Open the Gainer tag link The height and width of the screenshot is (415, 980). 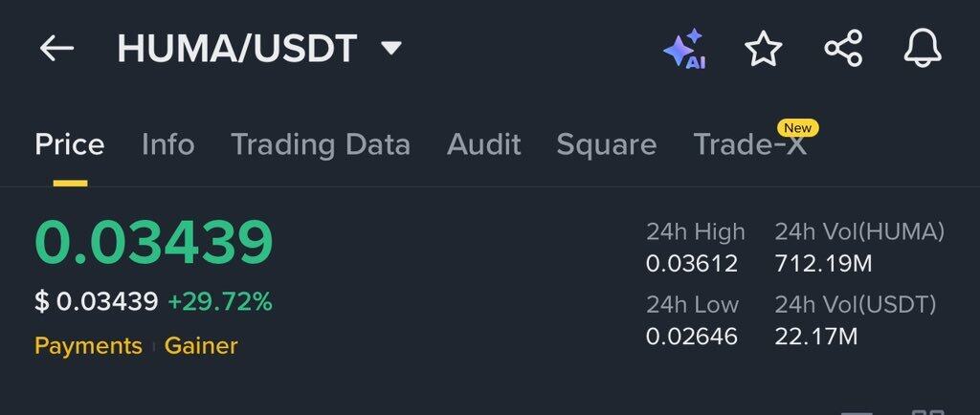201,346
